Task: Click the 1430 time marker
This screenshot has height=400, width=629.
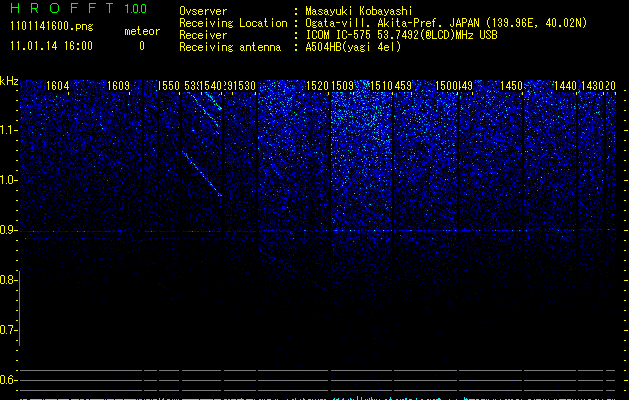Action: pos(592,86)
